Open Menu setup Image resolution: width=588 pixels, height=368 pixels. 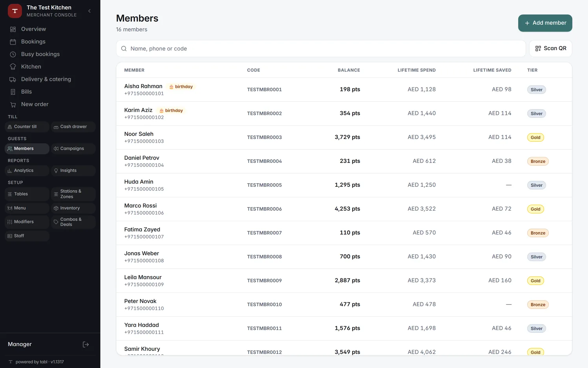[27, 208]
